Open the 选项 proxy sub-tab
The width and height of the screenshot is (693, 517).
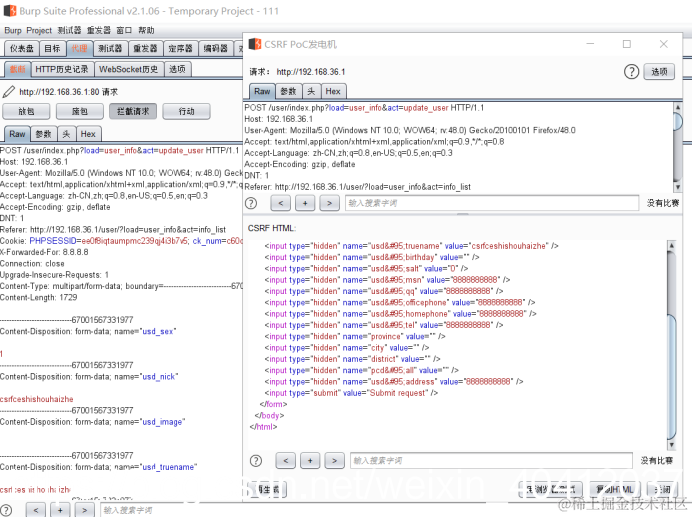click(x=178, y=69)
